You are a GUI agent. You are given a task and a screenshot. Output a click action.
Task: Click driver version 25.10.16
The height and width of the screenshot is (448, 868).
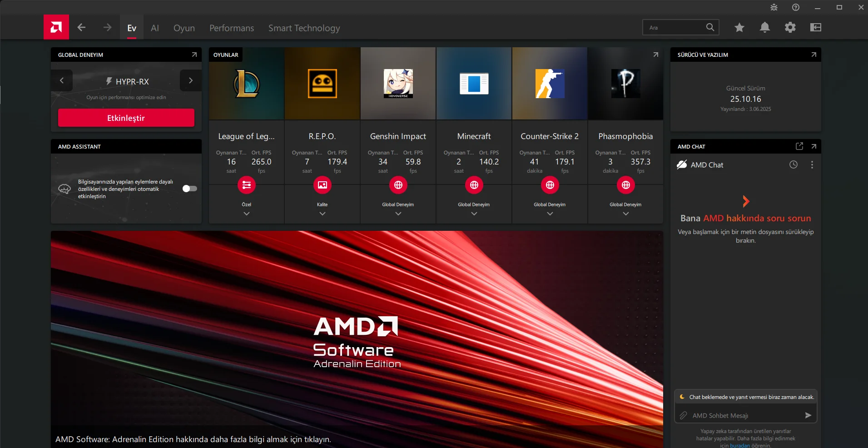pyautogui.click(x=746, y=99)
